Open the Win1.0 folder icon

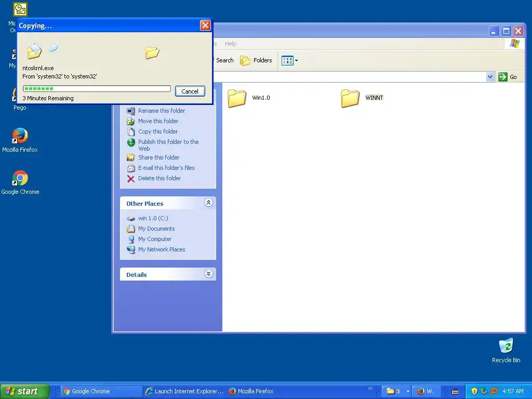click(237, 98)
